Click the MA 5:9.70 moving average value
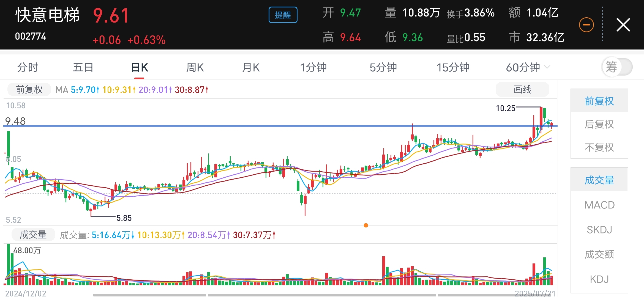 point(85,90)
